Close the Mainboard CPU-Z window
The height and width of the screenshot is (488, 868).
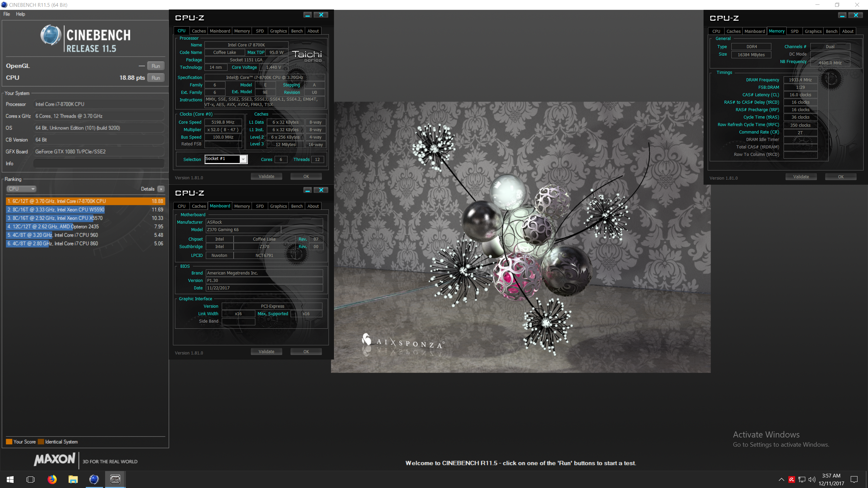click(x=321, y=190)
